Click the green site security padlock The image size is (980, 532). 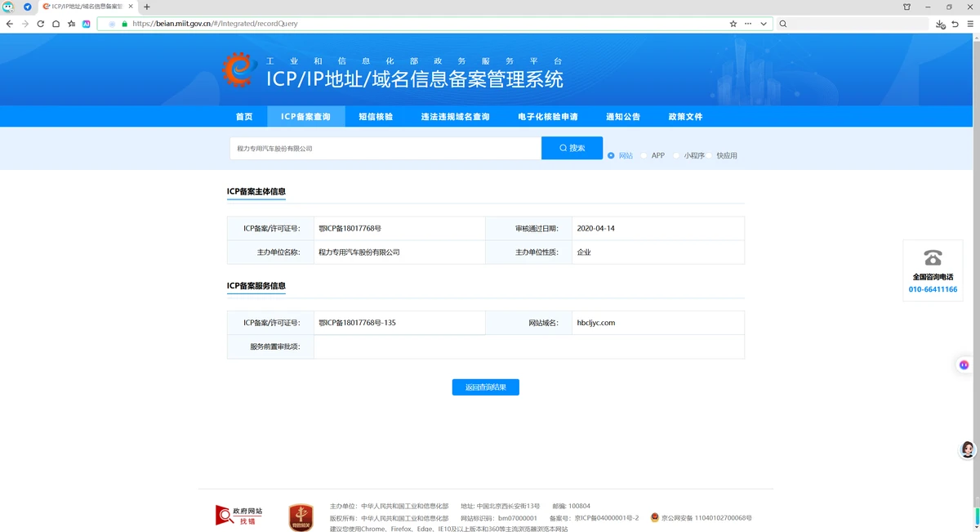(x=124, y=24)
